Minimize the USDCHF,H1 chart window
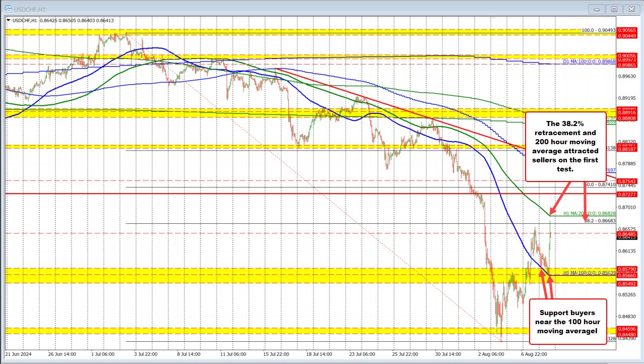 coord(597,9)
